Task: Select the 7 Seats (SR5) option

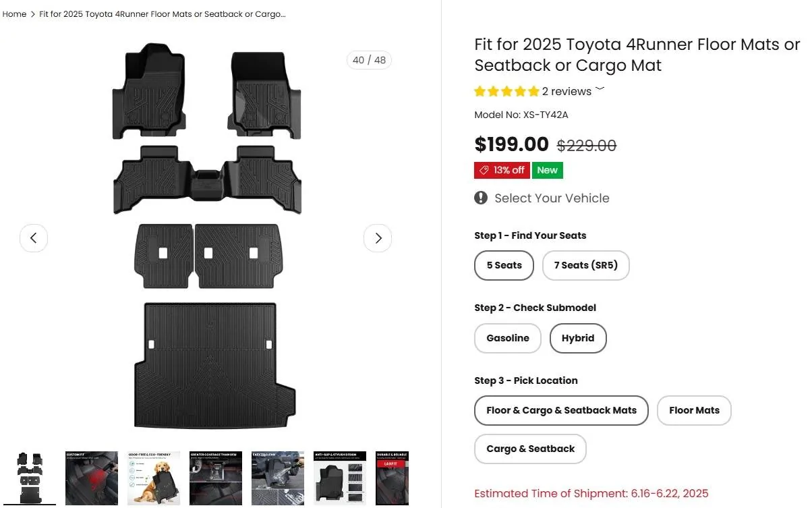Action: pos(585,265)
